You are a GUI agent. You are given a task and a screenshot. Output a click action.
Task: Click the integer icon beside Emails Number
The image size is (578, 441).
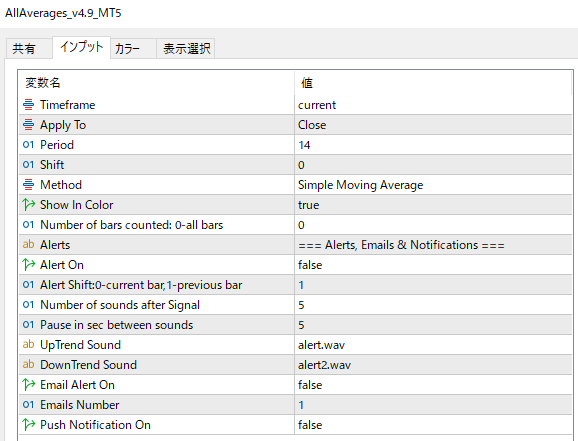coord(28,404)
